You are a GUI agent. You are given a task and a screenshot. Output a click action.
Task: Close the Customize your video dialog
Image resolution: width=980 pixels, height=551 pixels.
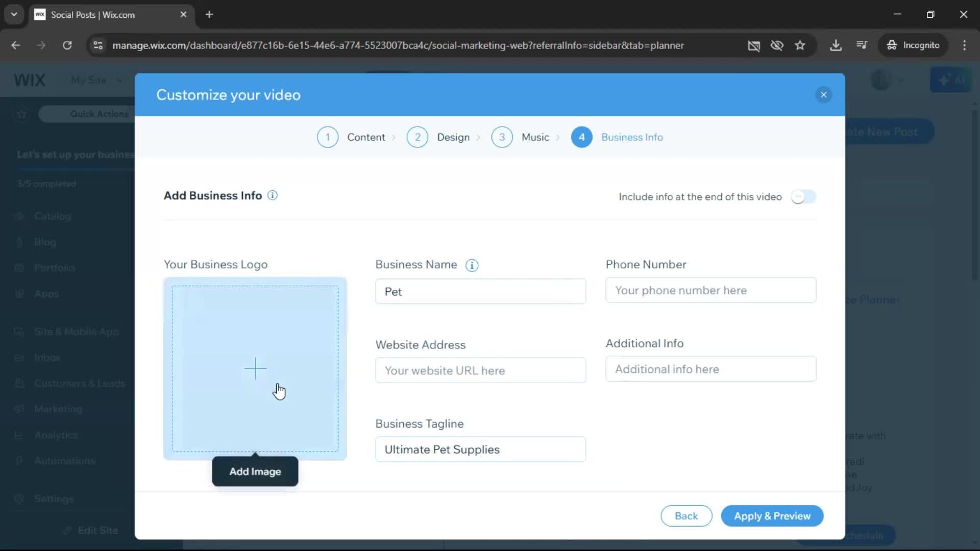click(x=823, y=95)
